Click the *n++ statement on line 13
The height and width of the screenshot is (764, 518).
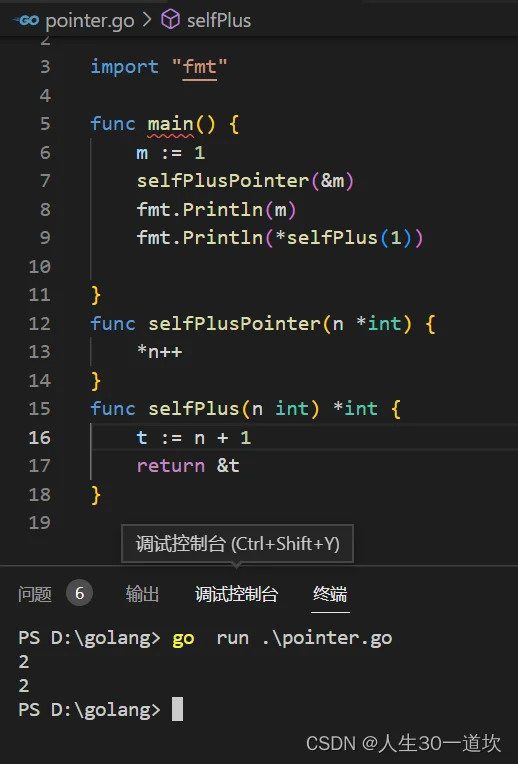tap(160, 351)
